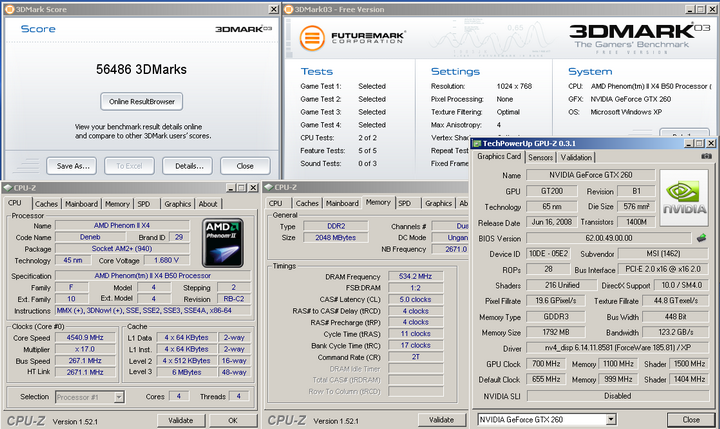The width and height of the screenshot is (720, 429).
Task: Click the 56486 3DMarks score text
Action: [x=141, y=69]
